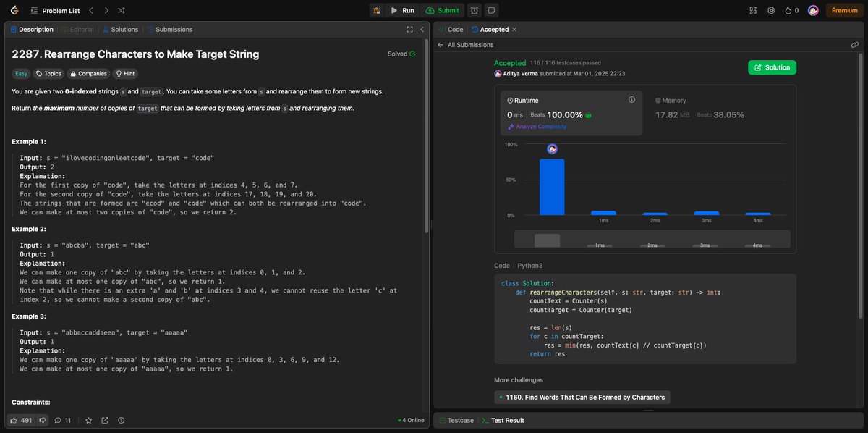Image resolution: width=868 pixels, height=433 pixels.
Task: Dislike the problem with thumbs down
Action: pyautogui.click(x=43, y=420)
